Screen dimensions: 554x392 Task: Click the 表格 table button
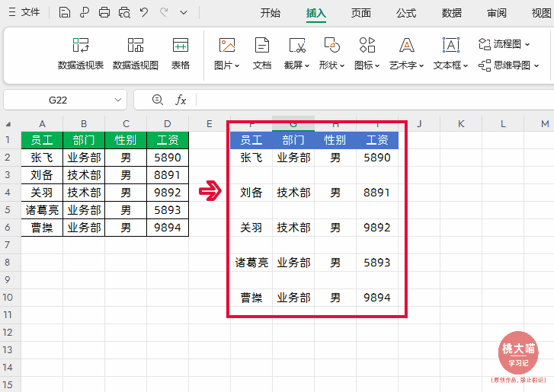coord(181,54)
